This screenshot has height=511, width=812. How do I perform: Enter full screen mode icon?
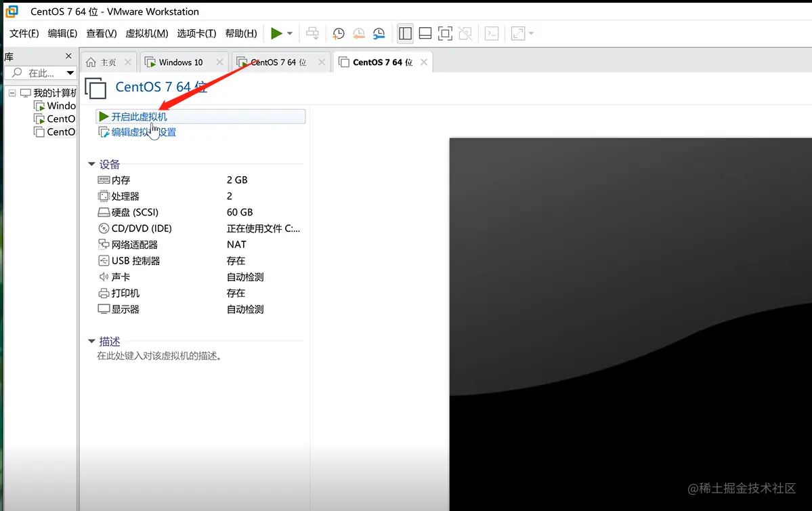point(445,34)
